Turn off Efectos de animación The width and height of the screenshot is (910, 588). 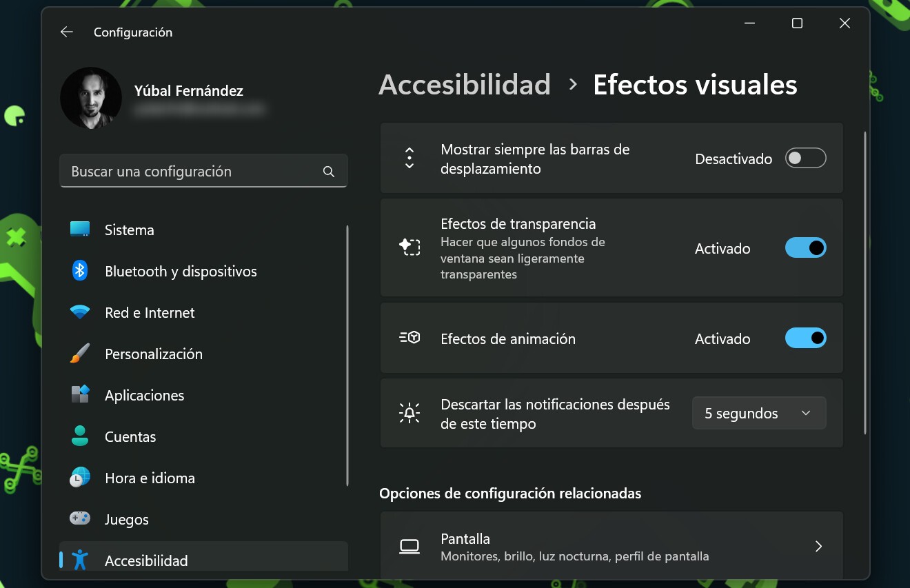pos(805,338)
